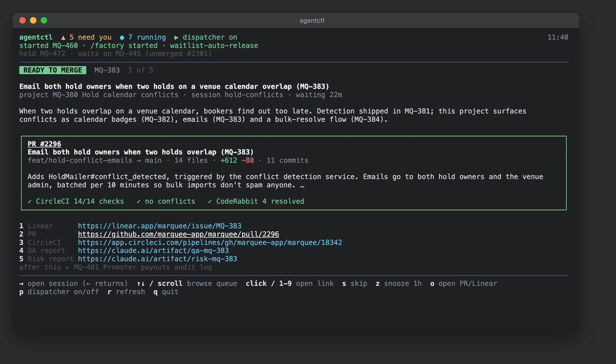The image size is (616, 364).
Task: Click the 'after this' triangle marker
Action: pos(67,267)
